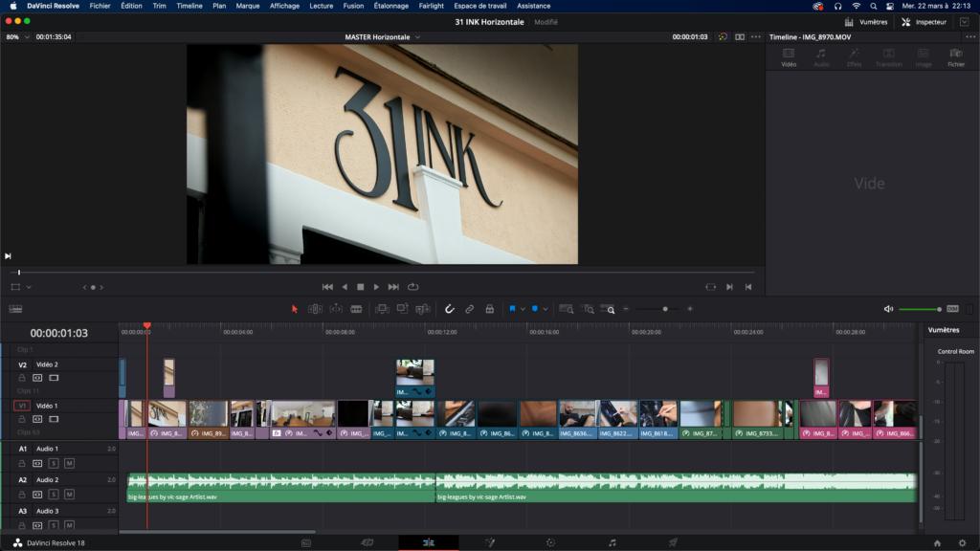Click the Detail zoom icon

point(588,309)
